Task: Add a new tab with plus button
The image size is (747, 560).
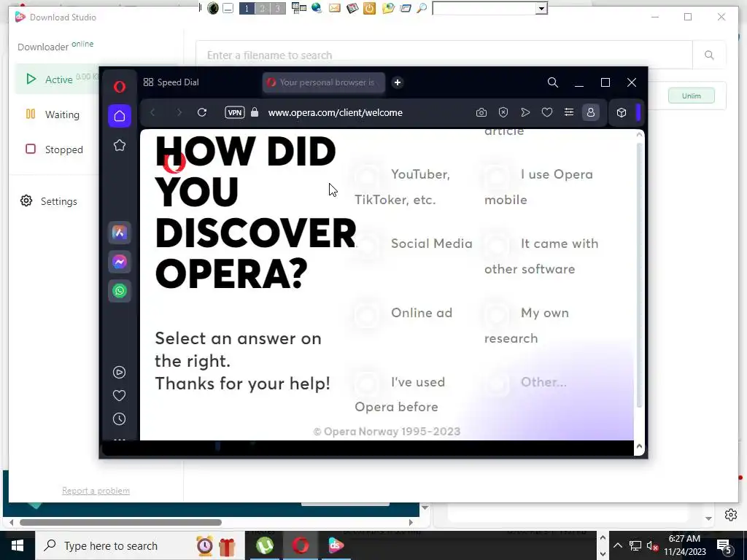Action: [x=398, y=82]
